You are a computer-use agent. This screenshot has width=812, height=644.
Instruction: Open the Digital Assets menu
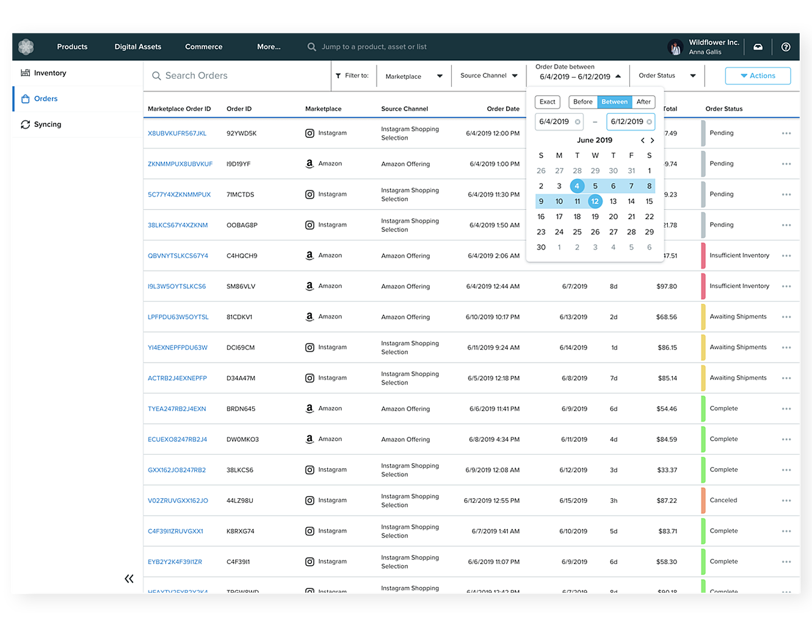[138, 47]
